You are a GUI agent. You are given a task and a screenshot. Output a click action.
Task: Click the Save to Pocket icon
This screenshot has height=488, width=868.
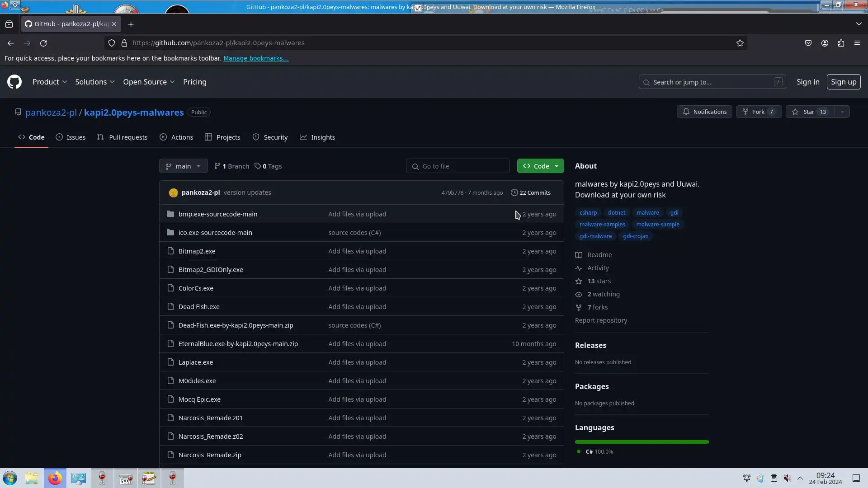click(808, 43)
